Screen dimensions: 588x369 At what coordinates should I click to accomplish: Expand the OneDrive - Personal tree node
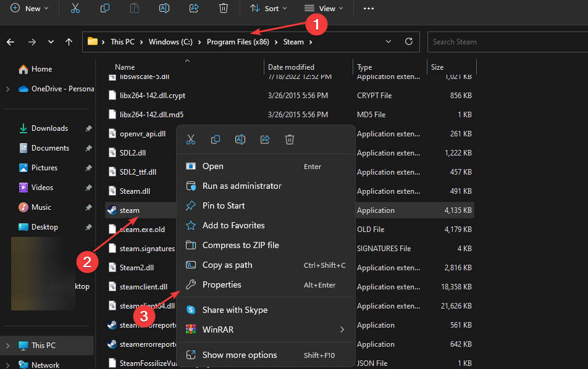pyautogui.click(x=8, y=89)
